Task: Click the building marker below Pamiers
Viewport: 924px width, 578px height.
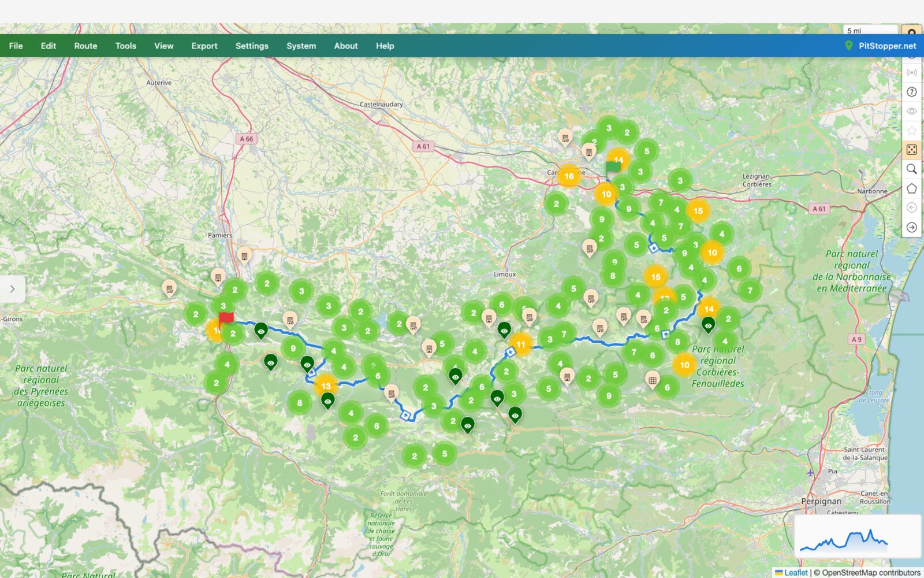Action: [244, 255]
